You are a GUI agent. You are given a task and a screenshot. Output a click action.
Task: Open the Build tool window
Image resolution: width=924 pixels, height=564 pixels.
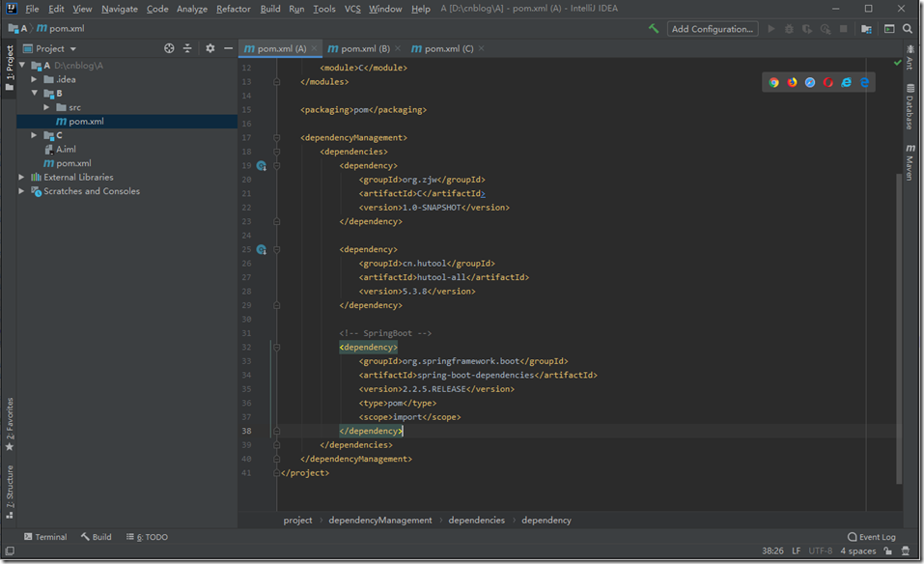96,537
